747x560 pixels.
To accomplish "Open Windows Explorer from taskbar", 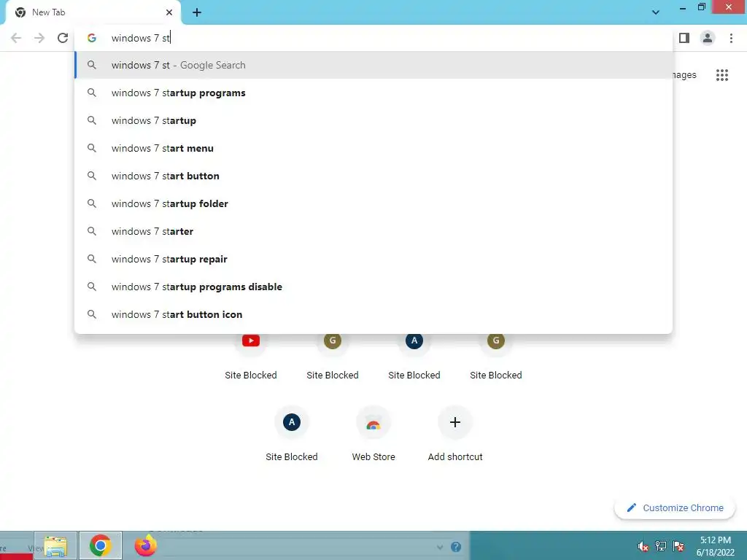I will [55, 545].
